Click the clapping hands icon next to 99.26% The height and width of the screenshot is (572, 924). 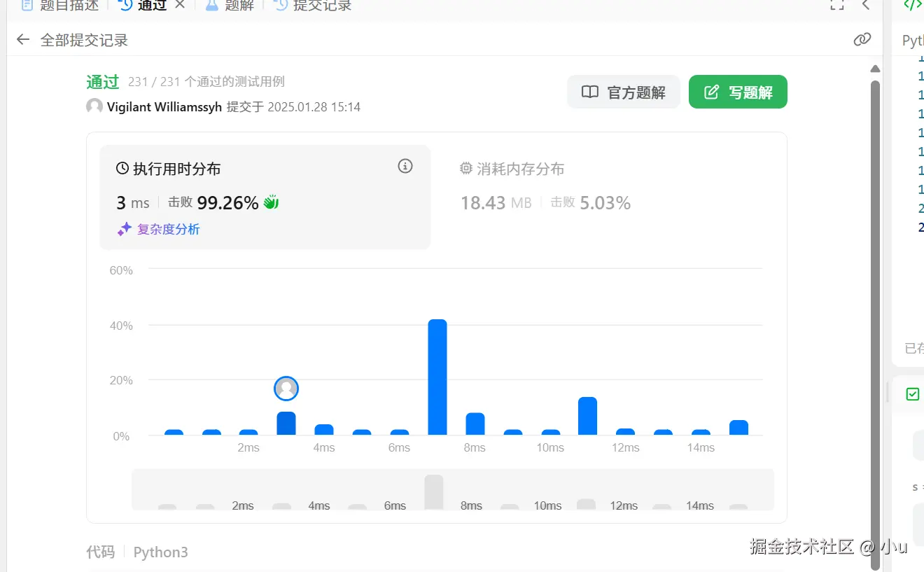[271, 203]
